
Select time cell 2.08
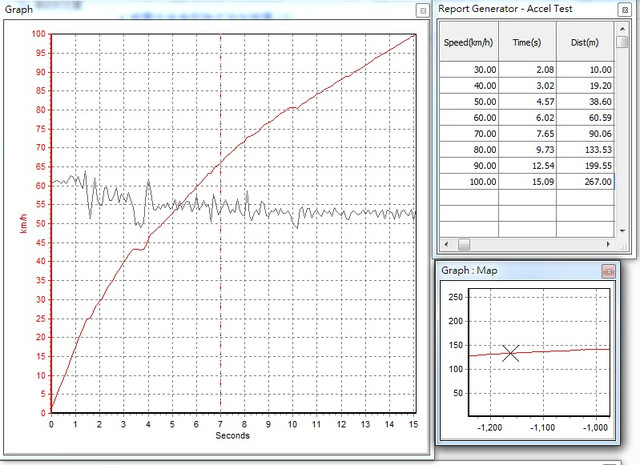(527, 70)
